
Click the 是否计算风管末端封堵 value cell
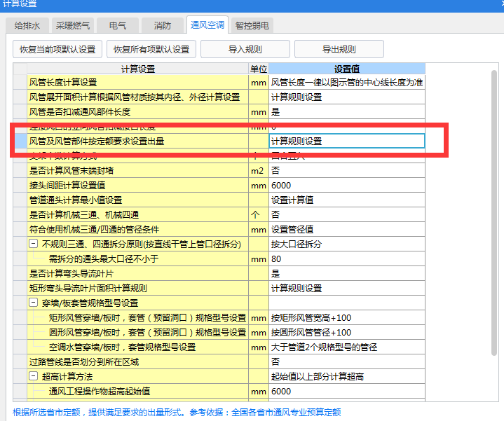pyautogui.click(x=346, y=171)
